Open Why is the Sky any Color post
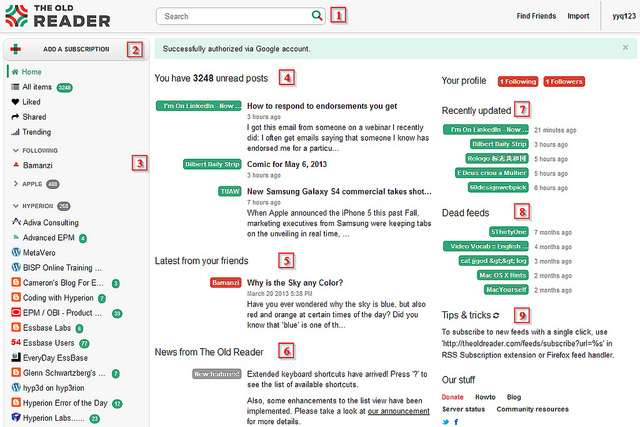Screen dimensions: 640x427 click(295, 283)
